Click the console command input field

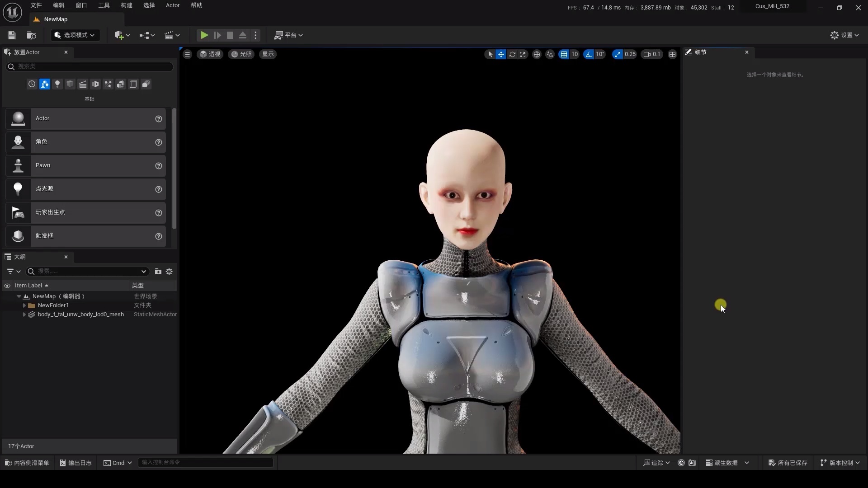(205, 462)
